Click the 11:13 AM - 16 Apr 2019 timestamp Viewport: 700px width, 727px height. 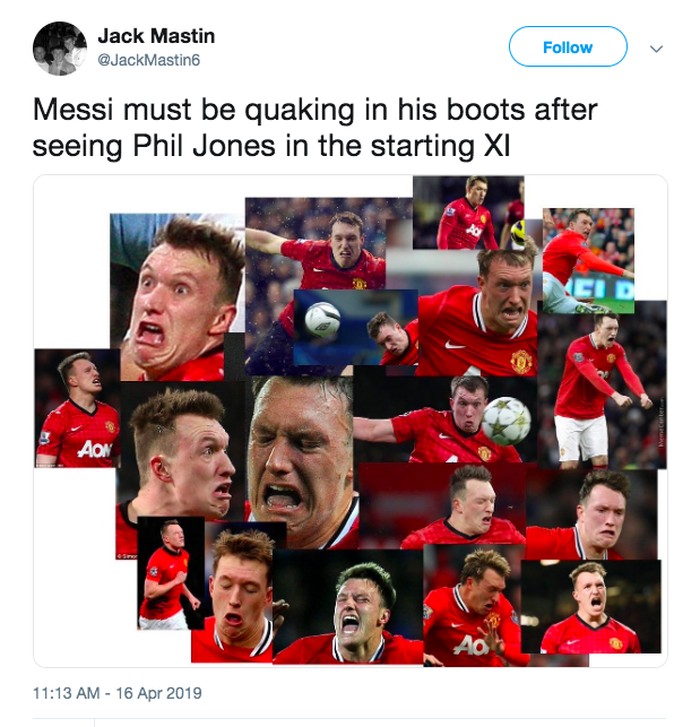click(x=117, y=693)
